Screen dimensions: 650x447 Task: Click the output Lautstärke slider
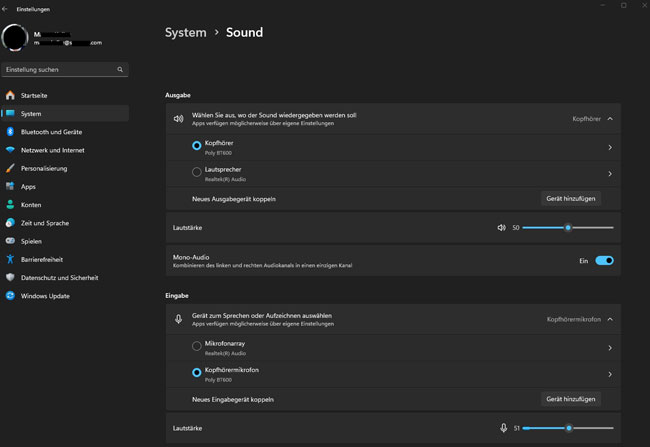click(x=567, y=228)
